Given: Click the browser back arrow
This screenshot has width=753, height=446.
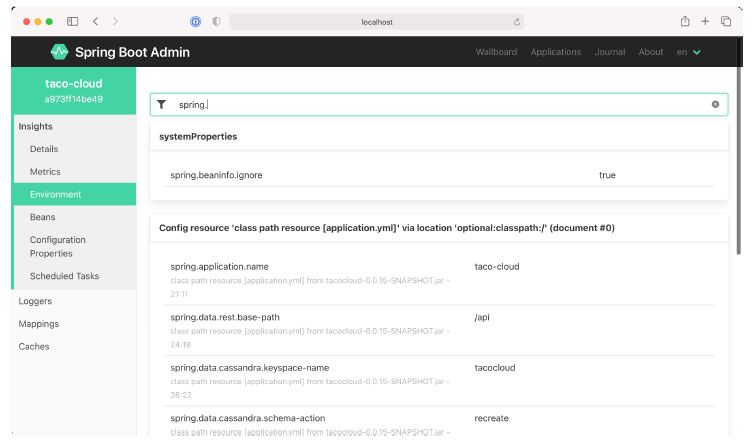Looking at the screenshot, I should point(95,21).
